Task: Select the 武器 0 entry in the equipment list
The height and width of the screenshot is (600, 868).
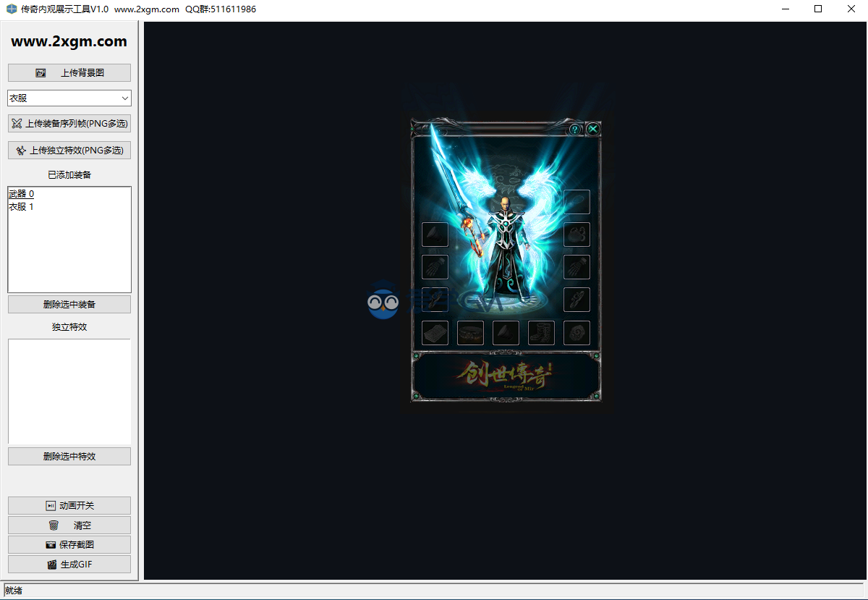Action: (x=22, y=194)
